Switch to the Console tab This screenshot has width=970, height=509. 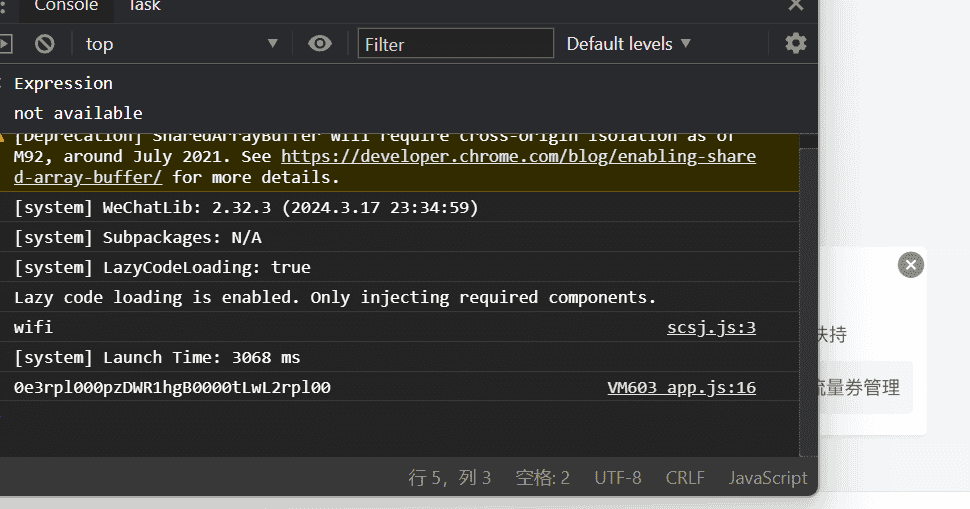(66, 6)
